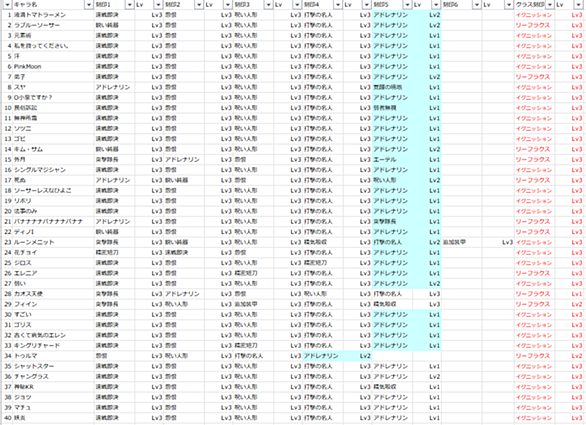
Task: Open the 刻印4 column filter dropdown
Action: click(338, 4)
